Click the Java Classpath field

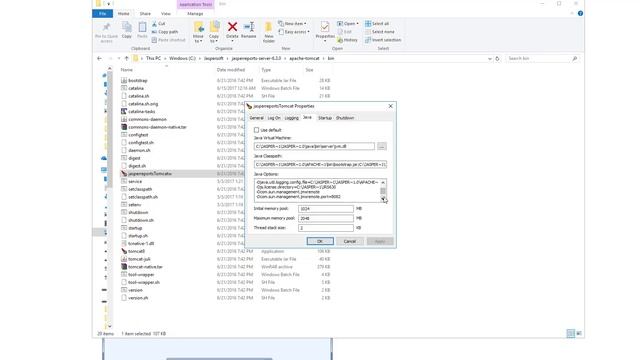[x=320, y=164]
